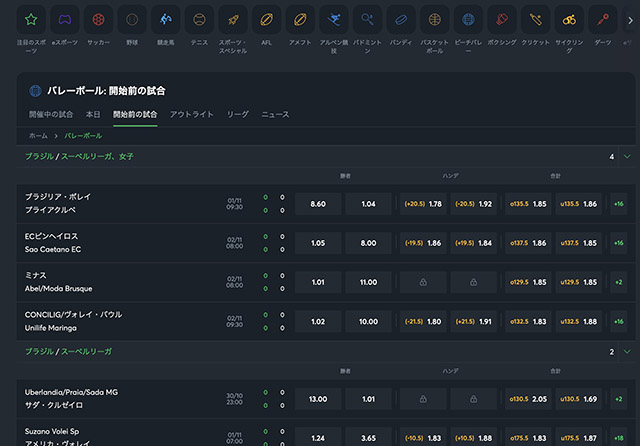640x446 pixels.
Task: Select the バドミントン (badminton) icon
Action: point(368,19)
